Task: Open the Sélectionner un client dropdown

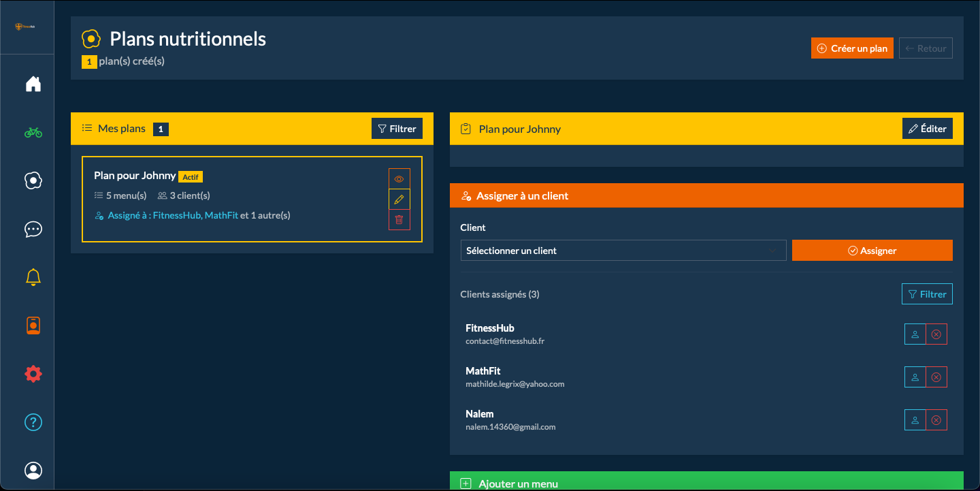Action: [623, 251]
